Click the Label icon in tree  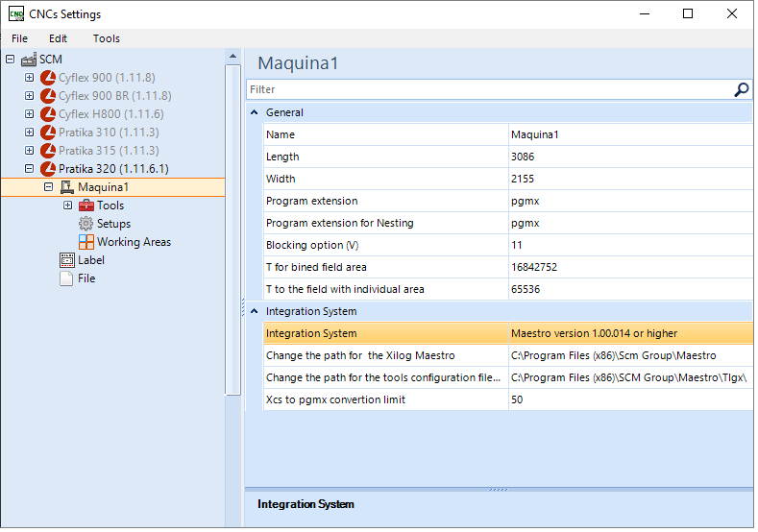67,260
